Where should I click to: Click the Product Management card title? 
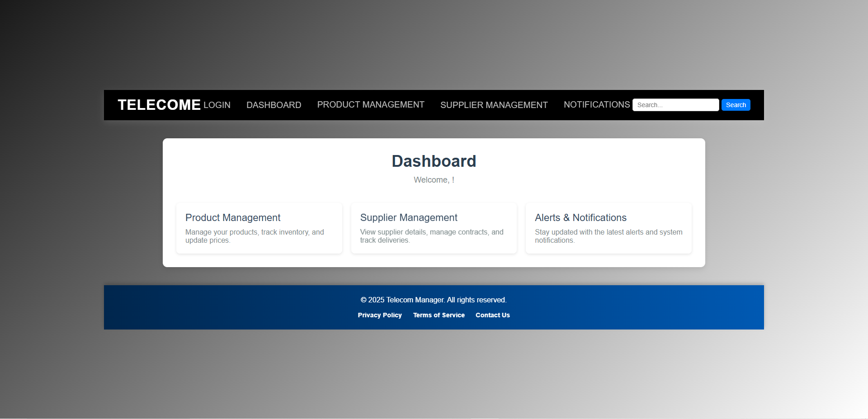232,217
